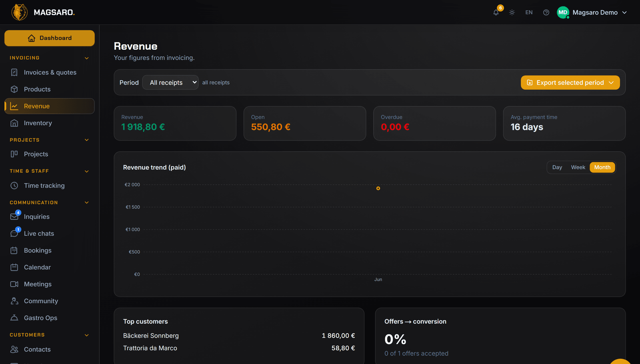Click the Calendar sidebar icon
The image size is (640, 364).
coord(14,267)
